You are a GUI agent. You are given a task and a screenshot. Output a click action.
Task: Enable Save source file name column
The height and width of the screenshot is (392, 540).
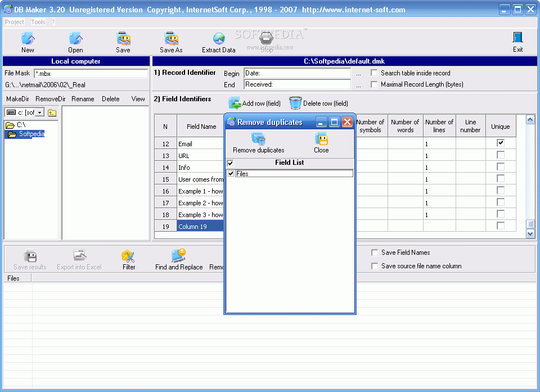tap(375, 266)
